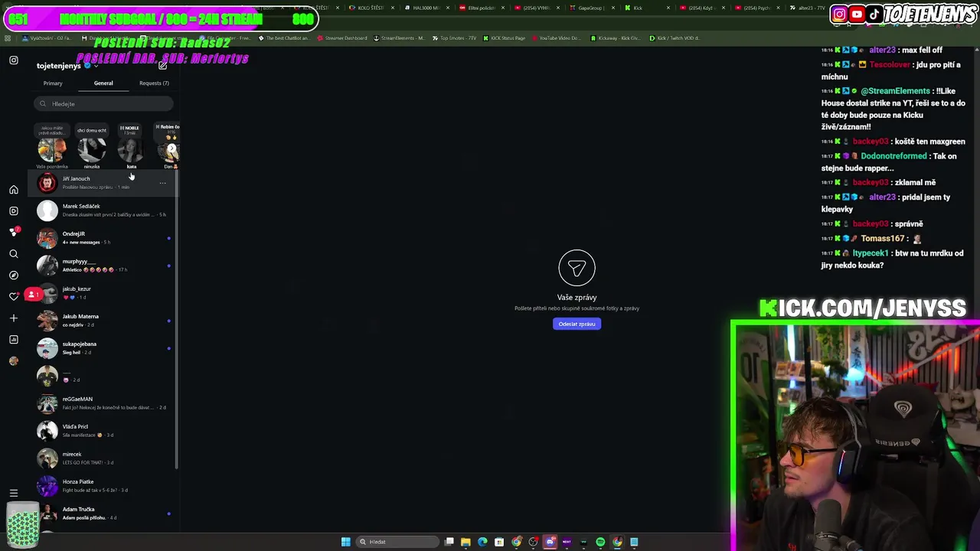Click the Instagram logo in the sidebar
Screen dimensions: 980x551
tap(14, 60)
